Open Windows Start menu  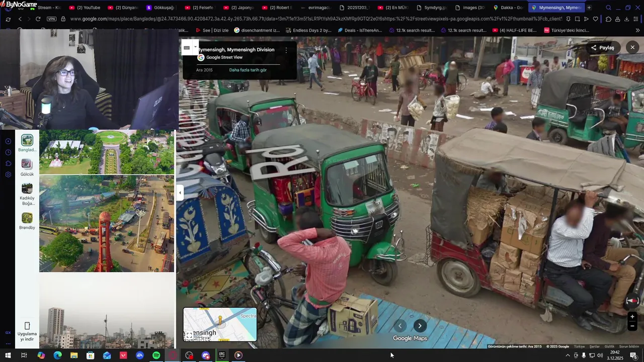pyautogui.click(x=8, y=355)
